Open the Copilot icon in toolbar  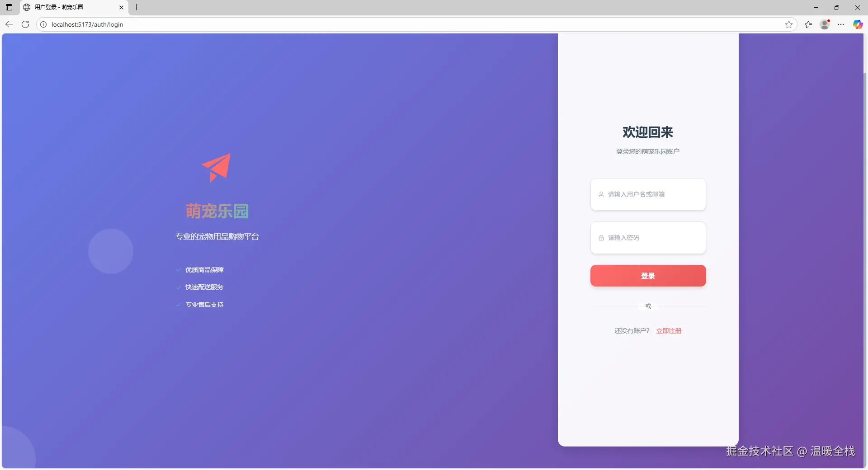(x=858, y=24)
